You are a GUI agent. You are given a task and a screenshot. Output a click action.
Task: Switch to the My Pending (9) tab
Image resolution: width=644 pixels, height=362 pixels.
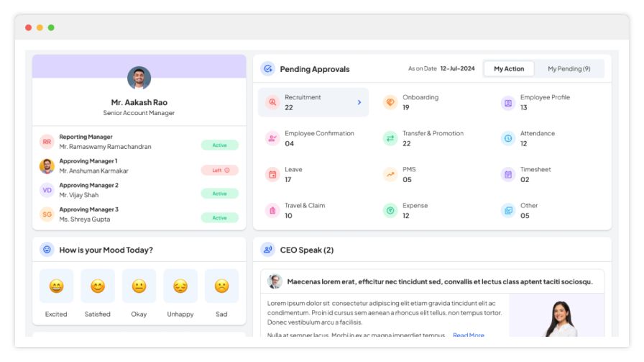pyautogui.click(x=569, y=68)
